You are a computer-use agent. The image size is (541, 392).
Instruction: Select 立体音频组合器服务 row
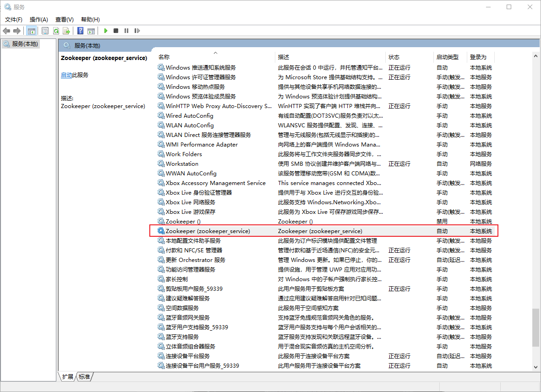(326, 346)
